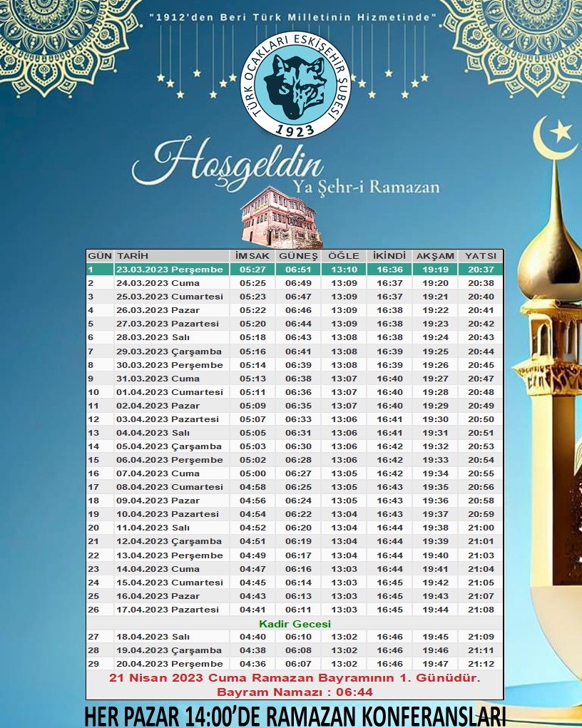The width and height of the screenshot is (582, 728).
Task: Click the yatsı time 21:00
Action: (x=481, y=528)
